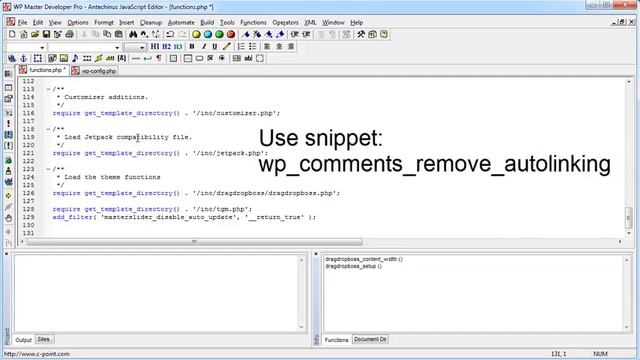This screenshot has height=360, width=640.
Task: Click the Paste clipboard icon
Action: click(x=119, y=34)
